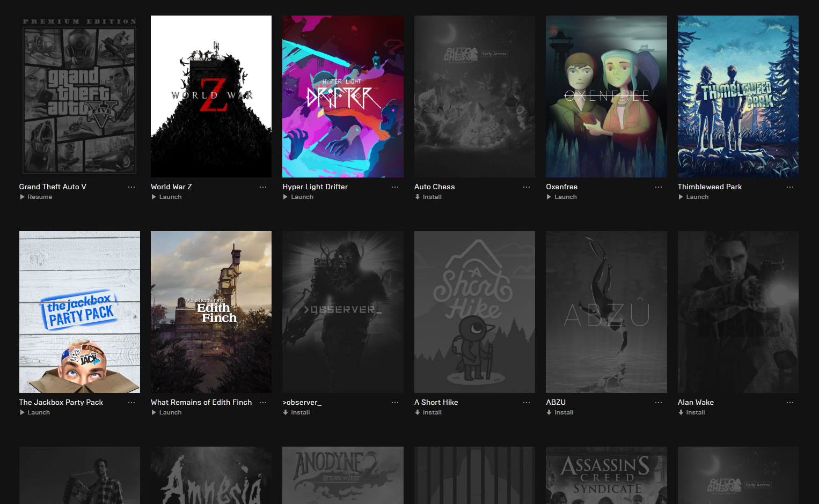Expand the options menu for >observer_
819x504 pixels.
click(395, 403)
